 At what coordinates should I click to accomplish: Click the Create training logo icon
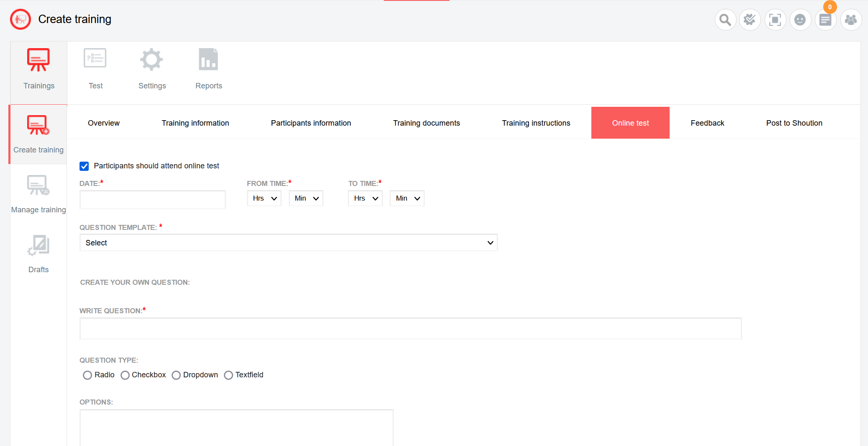pos(21,19)
